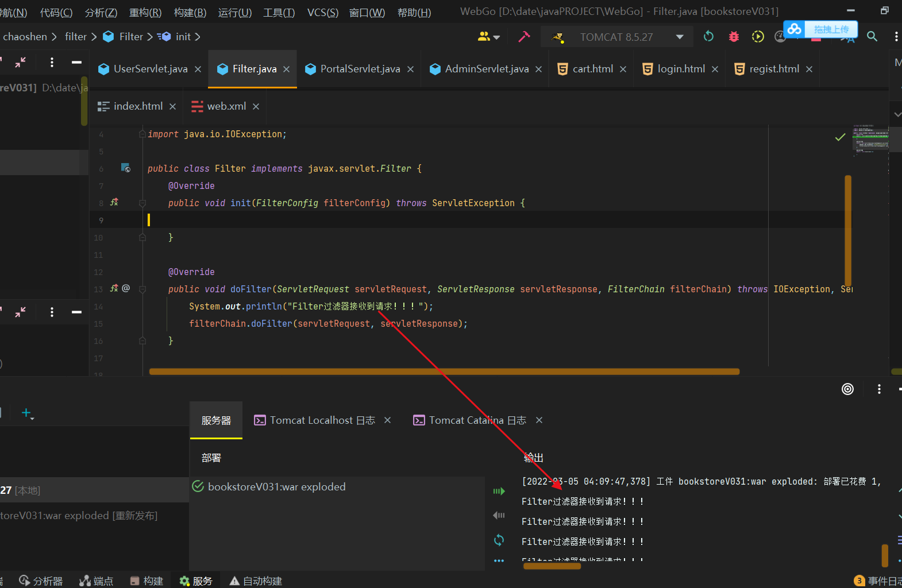Viewport: 902px width, 588px height.
Task: Click the services panel target icon
Action: (x=847, y=389)
